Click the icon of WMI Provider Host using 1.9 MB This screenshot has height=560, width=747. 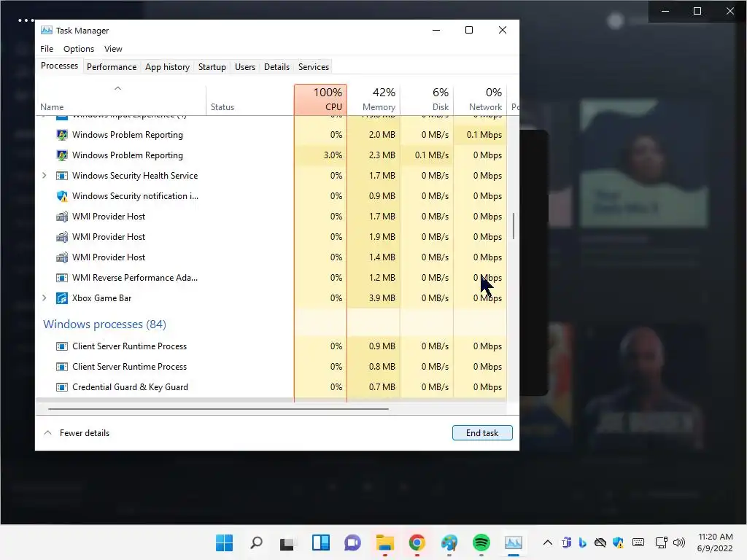[62, 237]
